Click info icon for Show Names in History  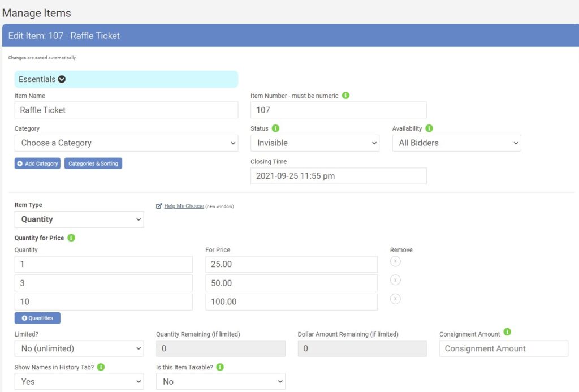tap(101, 367)
